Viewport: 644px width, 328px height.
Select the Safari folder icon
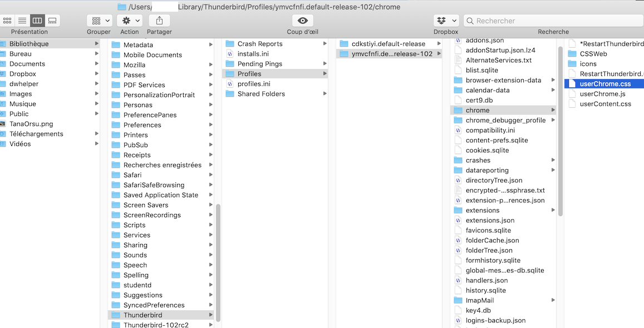[x=116, y=175]
